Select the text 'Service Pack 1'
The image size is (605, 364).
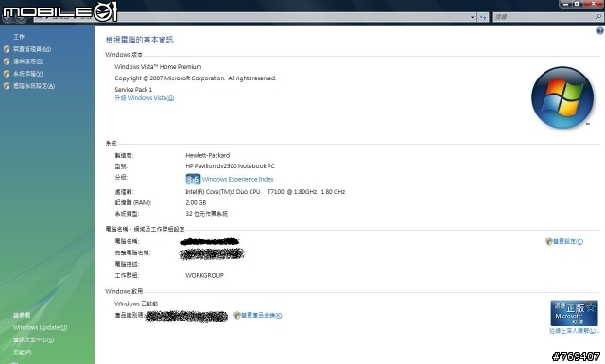point(133,90)
